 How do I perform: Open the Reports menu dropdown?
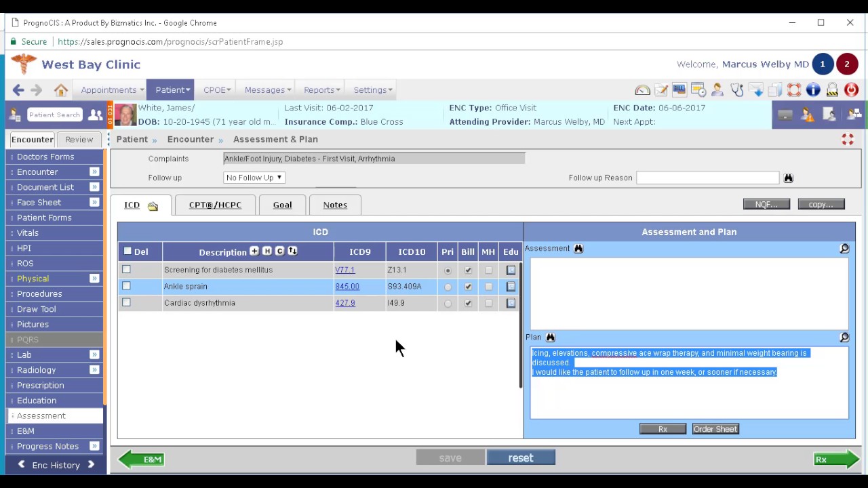point(321,90)
